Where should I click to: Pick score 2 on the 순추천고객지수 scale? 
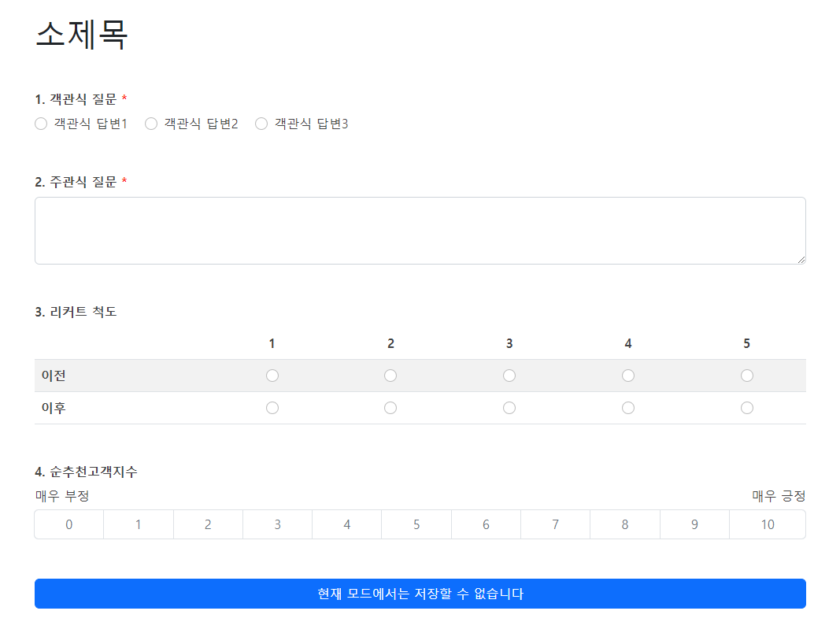pyautogui.click(x=208, y=524)
